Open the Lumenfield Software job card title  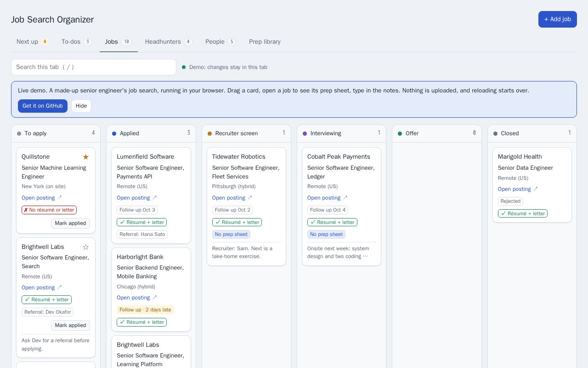(x=145, y=157)
